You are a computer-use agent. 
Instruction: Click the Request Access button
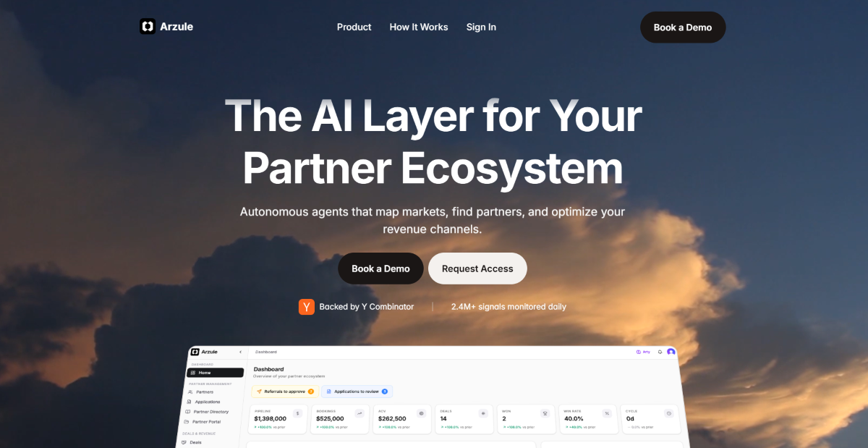[477, 269]
